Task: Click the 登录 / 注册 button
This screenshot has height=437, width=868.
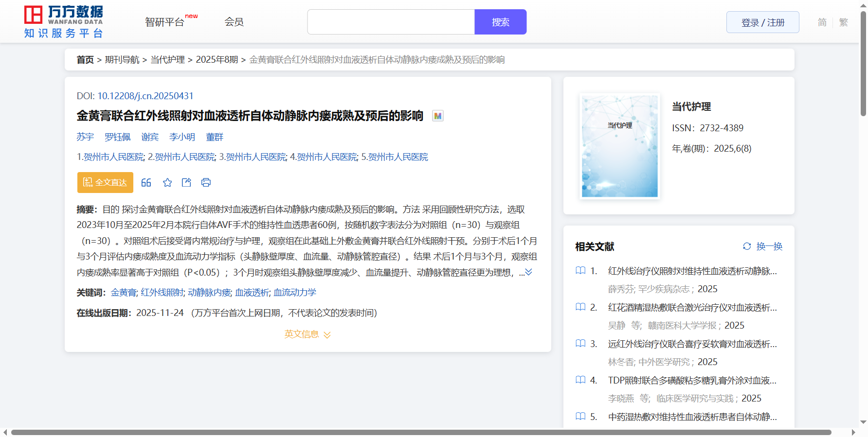Action: (762, 22)
